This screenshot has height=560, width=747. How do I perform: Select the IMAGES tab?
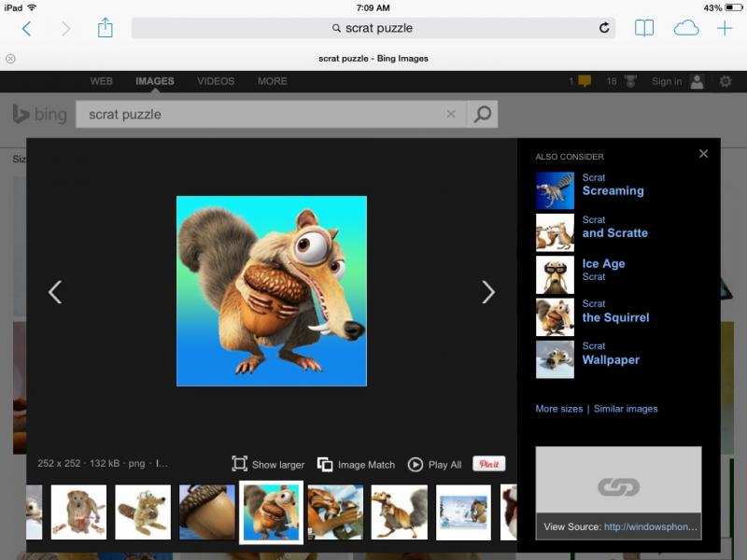(x=155, y=81)
